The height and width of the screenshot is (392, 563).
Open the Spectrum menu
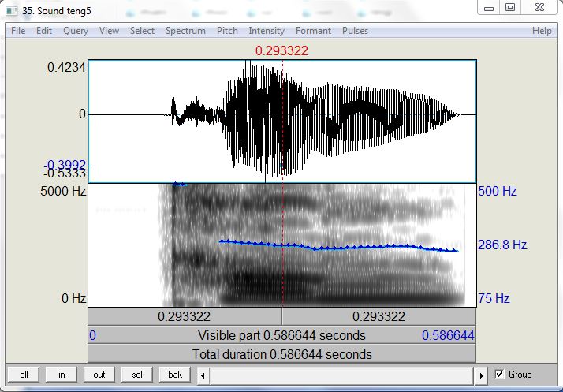pos(185,31)
